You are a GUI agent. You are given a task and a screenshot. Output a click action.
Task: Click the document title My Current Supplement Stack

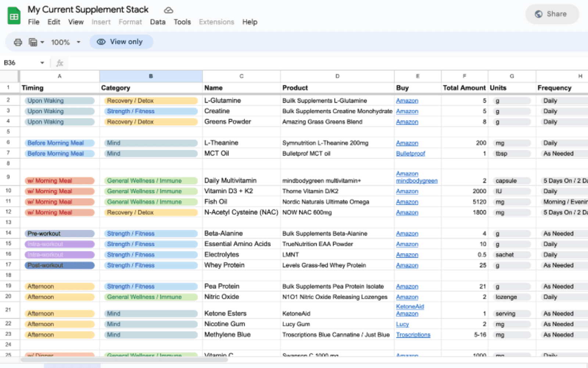(88, 10)
